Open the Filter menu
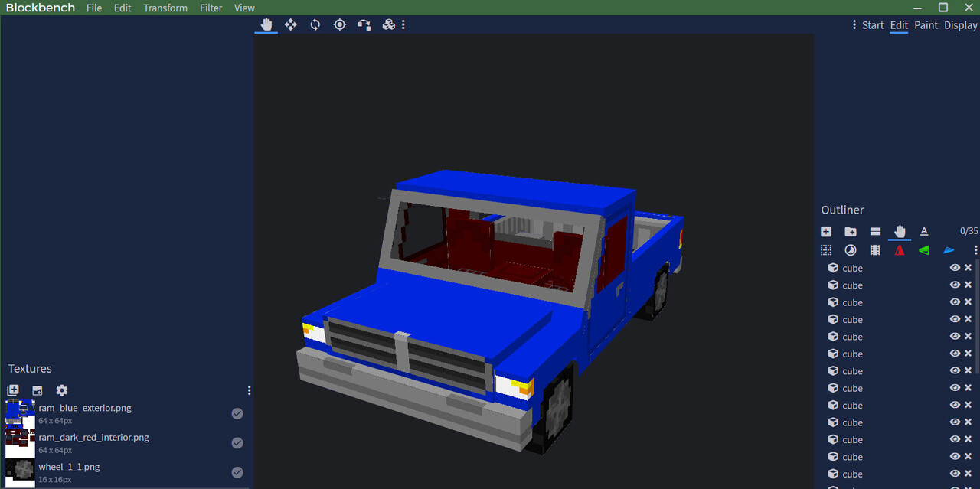This screenshot has height=489, width=980. point(211,8)
